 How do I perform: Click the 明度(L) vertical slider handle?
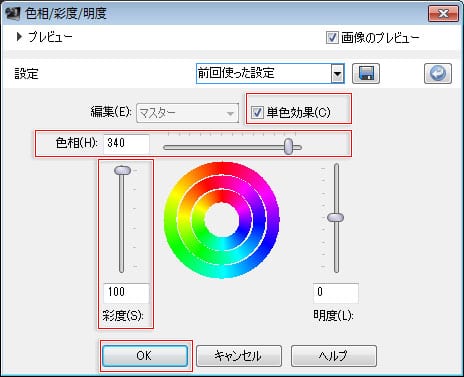335,218
